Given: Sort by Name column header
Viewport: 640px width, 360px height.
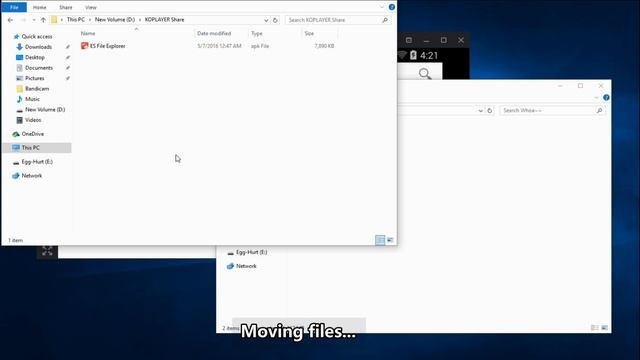Looking at the screenshot, I should point(88,33).
